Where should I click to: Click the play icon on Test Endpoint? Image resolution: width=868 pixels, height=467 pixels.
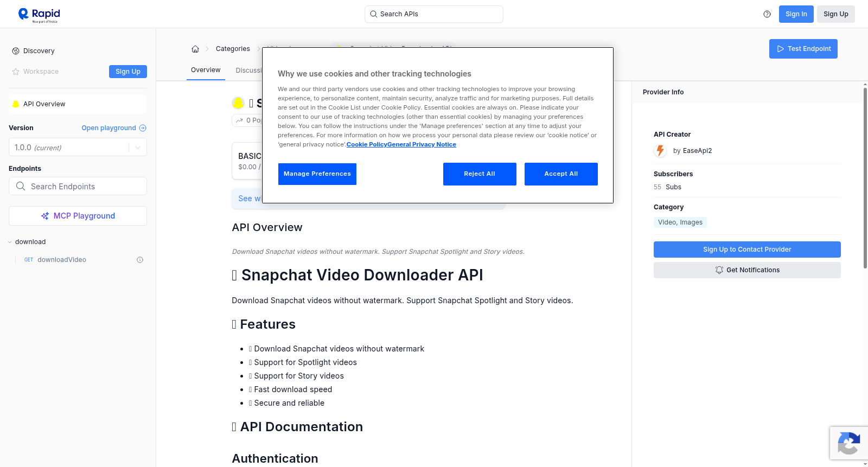coord(781,49)
